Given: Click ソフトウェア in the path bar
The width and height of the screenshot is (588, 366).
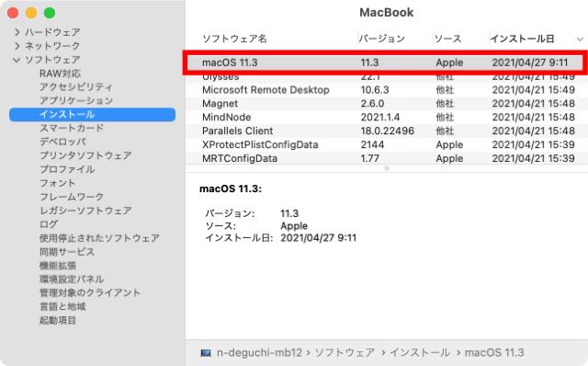Looking at the screenshot, I should click(345, 353).
